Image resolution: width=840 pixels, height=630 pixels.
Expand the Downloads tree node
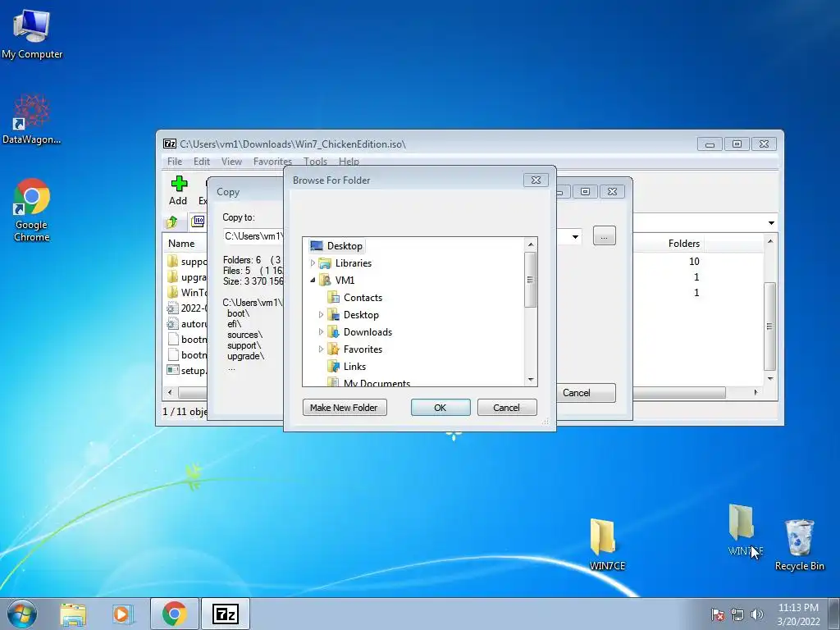321,331
